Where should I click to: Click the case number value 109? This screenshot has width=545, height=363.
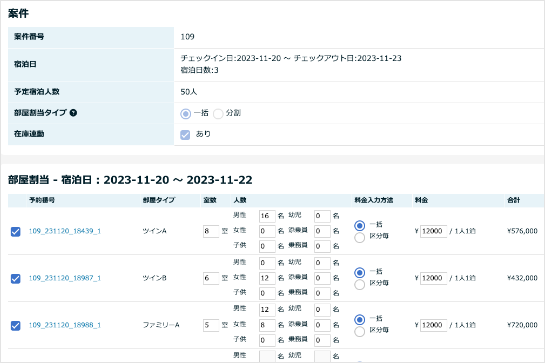pos(187,37)
